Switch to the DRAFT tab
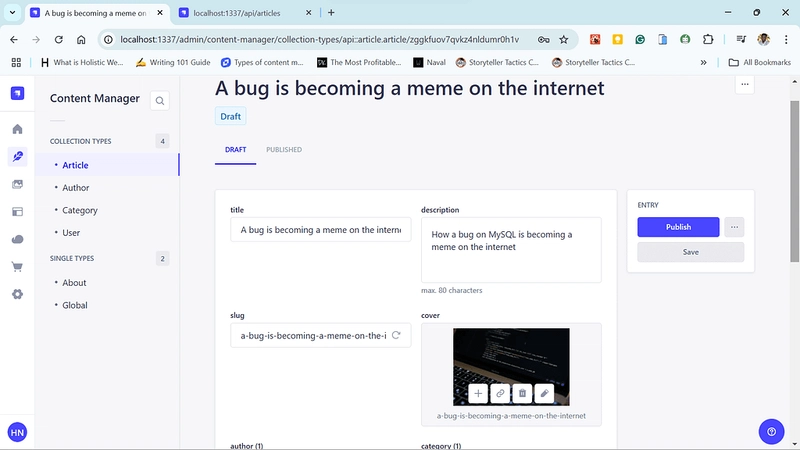800x450 pixels. pos(235,150)
